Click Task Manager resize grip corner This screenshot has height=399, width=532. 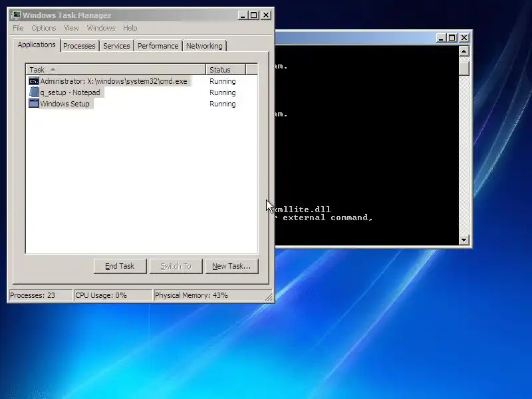269,297
